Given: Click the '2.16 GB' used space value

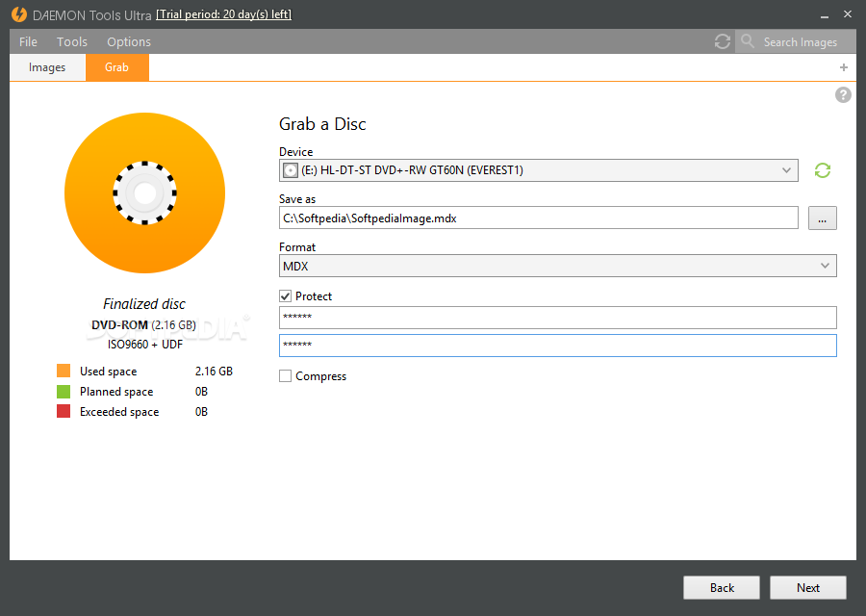Looking at the screenshot, I should (214, 372).
